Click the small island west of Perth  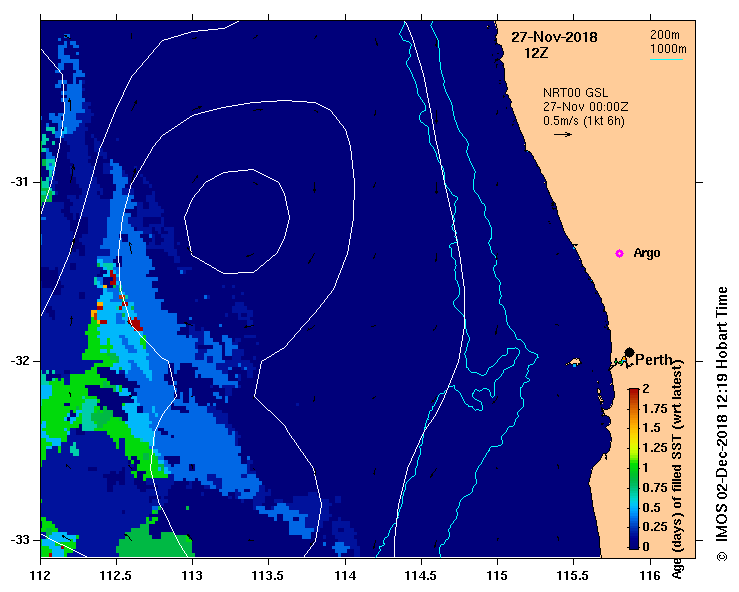point(574,362)
